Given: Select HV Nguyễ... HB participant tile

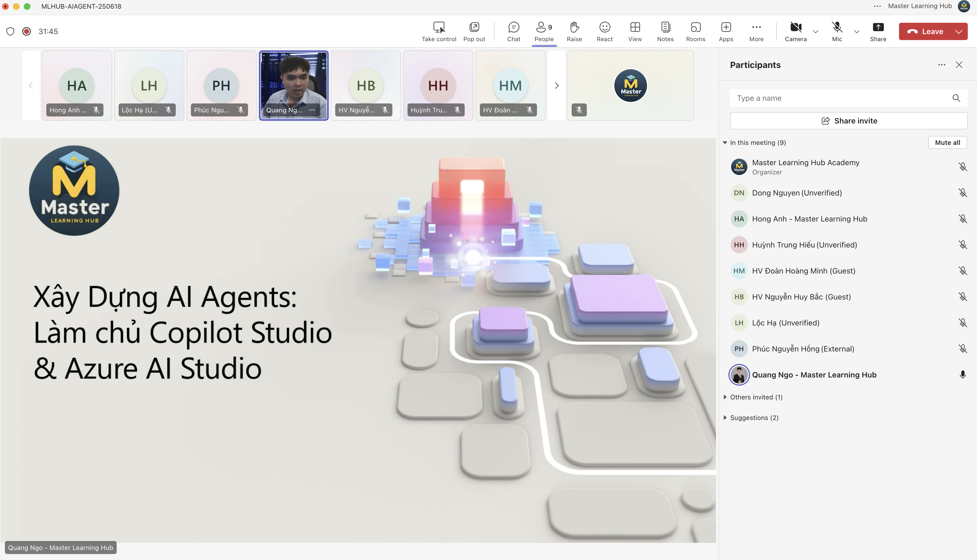Looking at the screenshot, I should tap(366, 85).
